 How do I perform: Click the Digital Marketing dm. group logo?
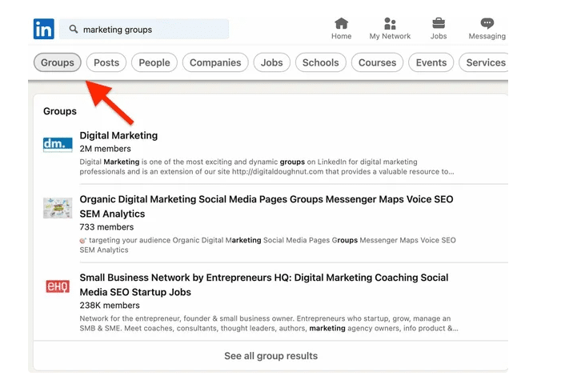coord(58,145)
